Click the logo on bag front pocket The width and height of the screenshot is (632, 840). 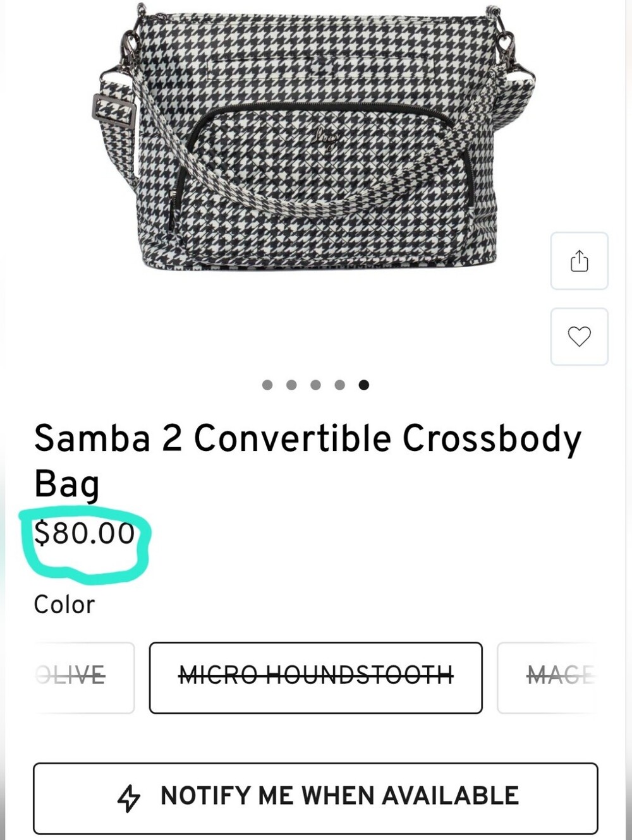(329, 137)
